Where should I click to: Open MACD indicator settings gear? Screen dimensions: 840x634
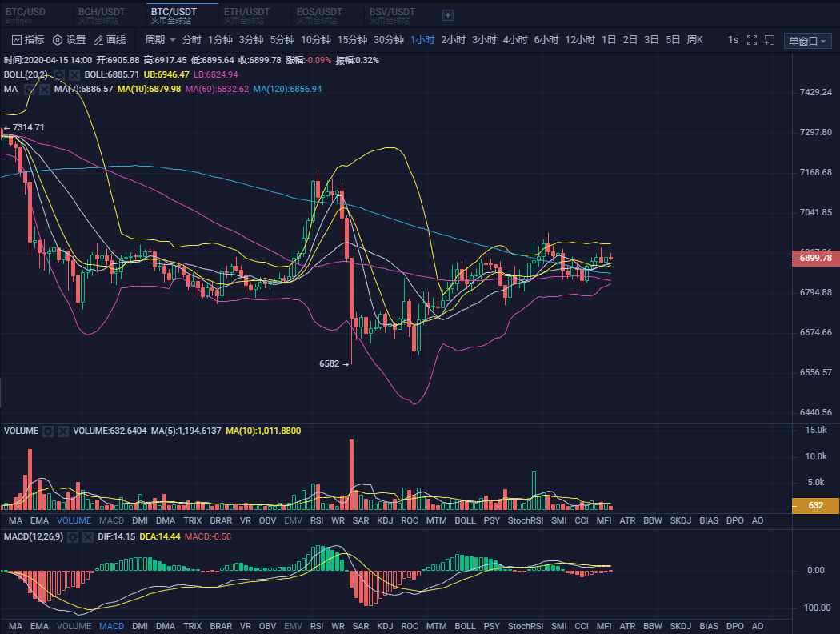point(73,536)
